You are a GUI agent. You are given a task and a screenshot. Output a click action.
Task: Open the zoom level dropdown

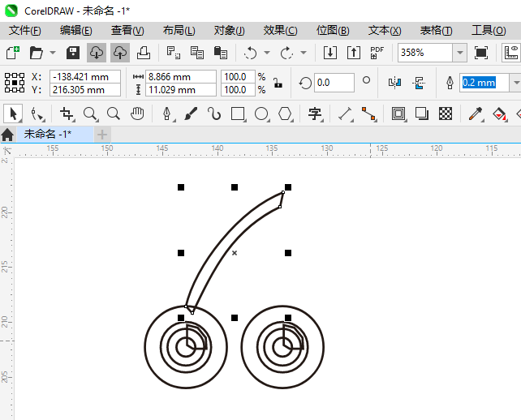[x=459, y=53]
